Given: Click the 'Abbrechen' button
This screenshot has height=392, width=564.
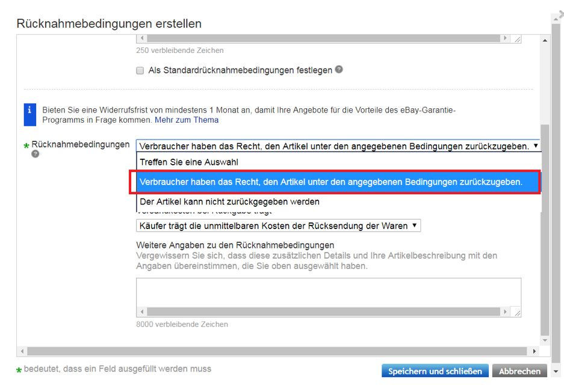Looking at the screenshot, I should (x=519, y=371).
